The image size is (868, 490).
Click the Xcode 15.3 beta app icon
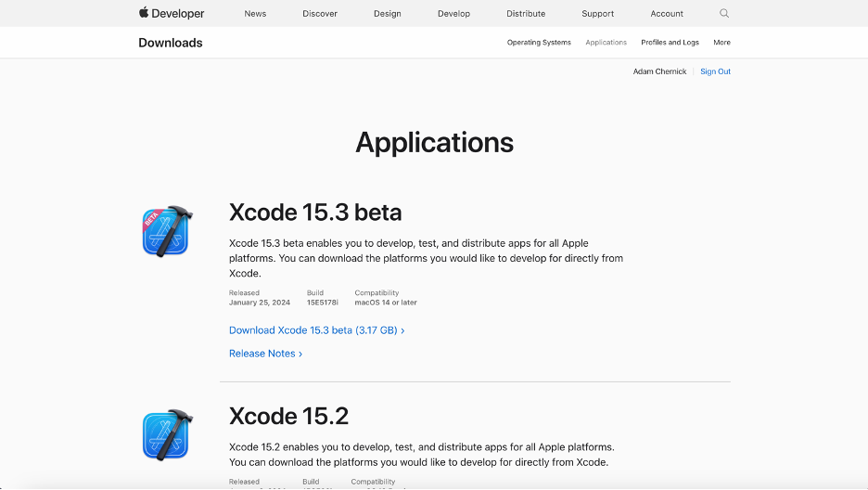pos(167,231)
